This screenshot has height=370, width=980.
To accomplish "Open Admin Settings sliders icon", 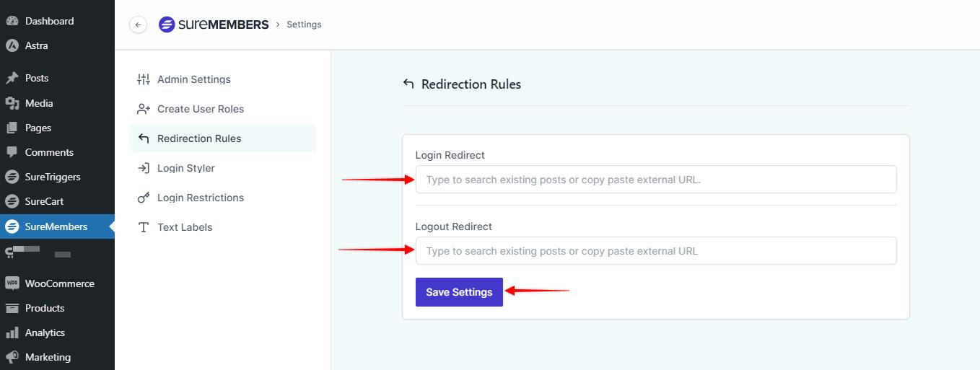I will click(x=144, y=79).
